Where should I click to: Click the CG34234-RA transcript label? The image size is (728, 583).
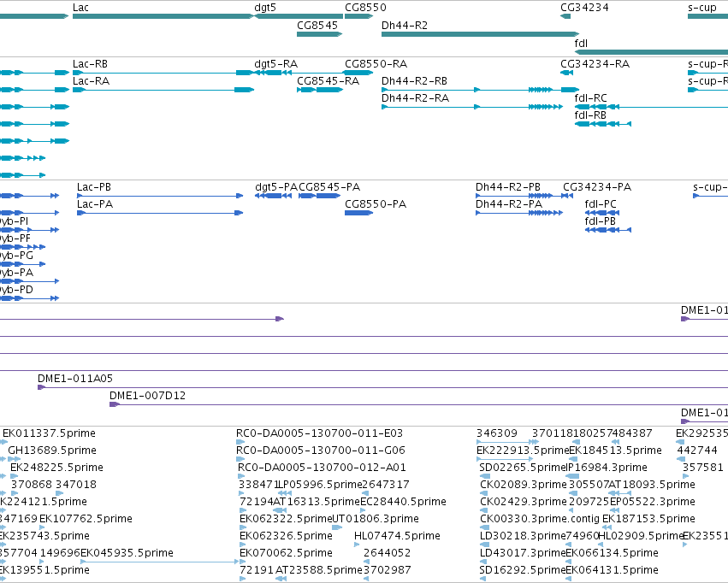(595, 64)
